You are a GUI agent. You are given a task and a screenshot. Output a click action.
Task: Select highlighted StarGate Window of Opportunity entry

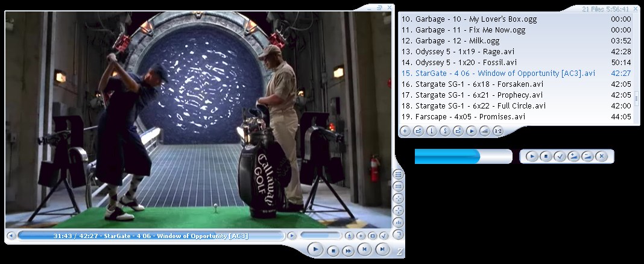[516, 74]
